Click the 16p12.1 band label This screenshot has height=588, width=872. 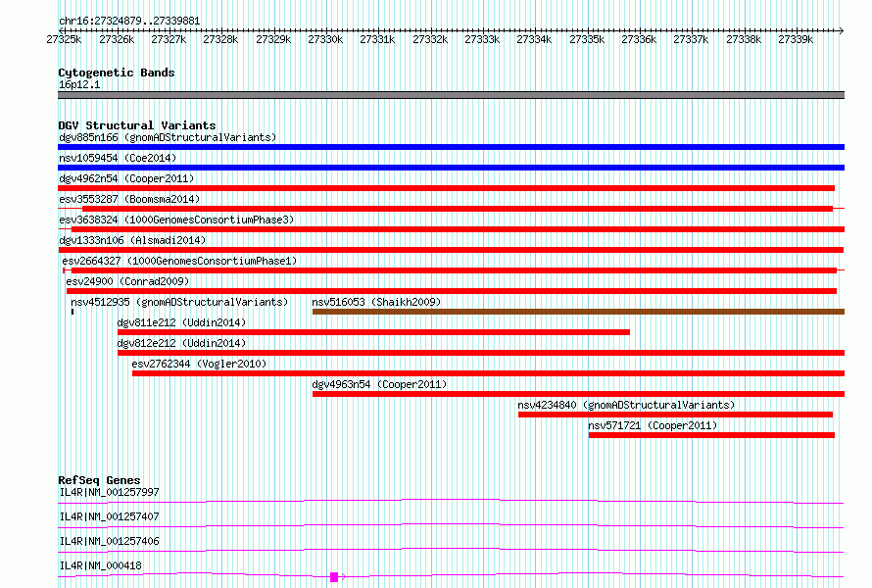pos(79,84)
